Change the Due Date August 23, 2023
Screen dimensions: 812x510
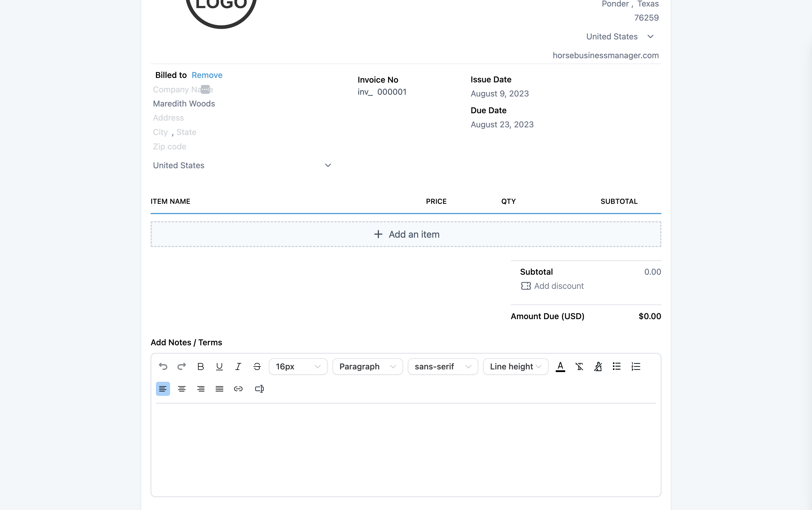point(502,124)
